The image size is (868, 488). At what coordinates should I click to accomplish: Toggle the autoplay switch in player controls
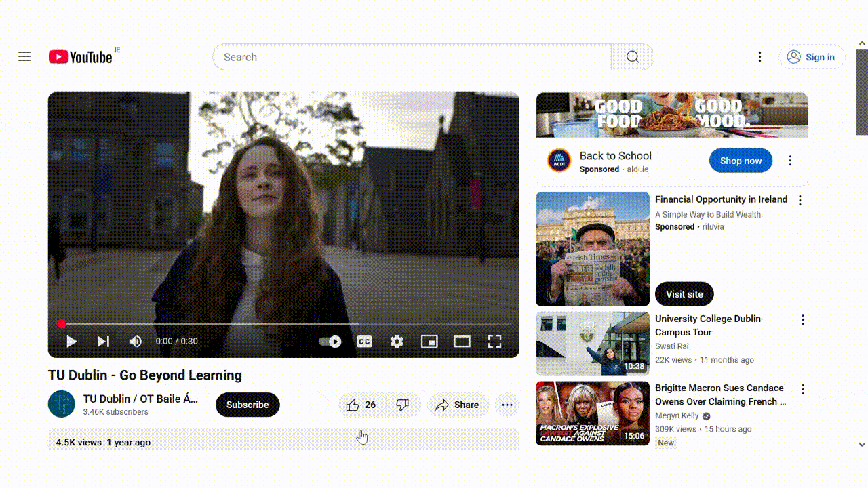[329, 342]
